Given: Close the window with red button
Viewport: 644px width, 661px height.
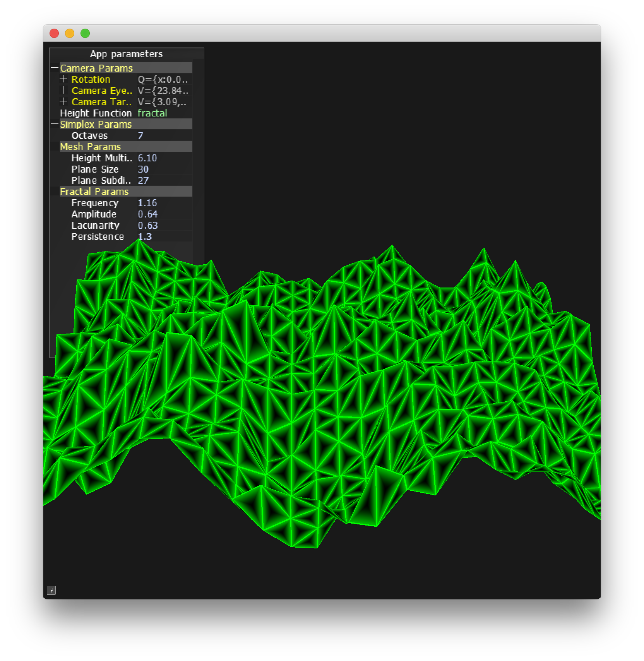Looking at the screenshot, I should (x=54, y=33).
